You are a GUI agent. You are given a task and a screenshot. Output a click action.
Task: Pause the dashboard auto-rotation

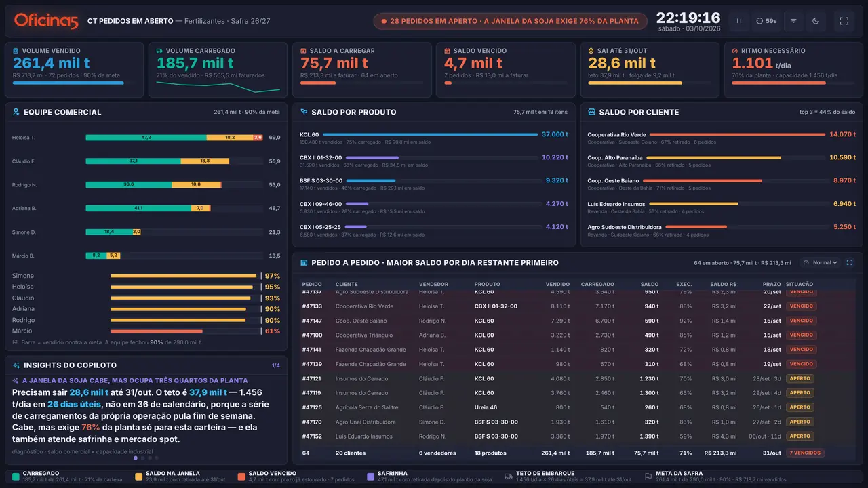[739, 21]
